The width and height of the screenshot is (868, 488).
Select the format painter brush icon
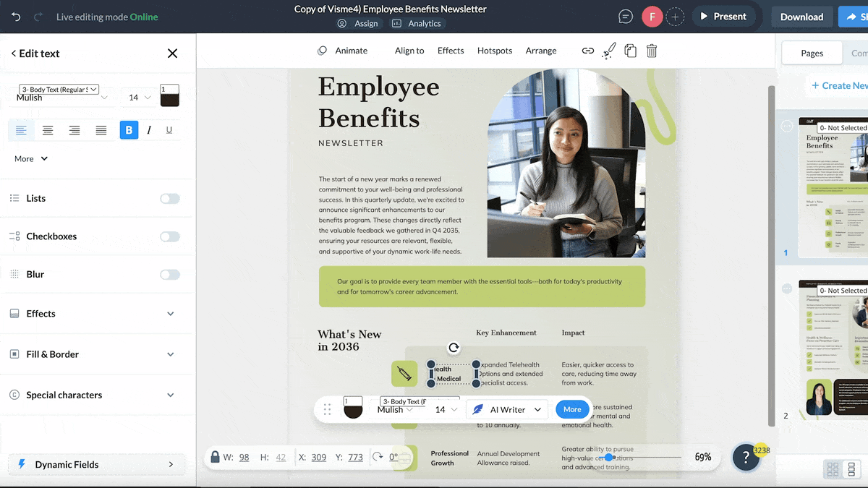click(608, 51)
